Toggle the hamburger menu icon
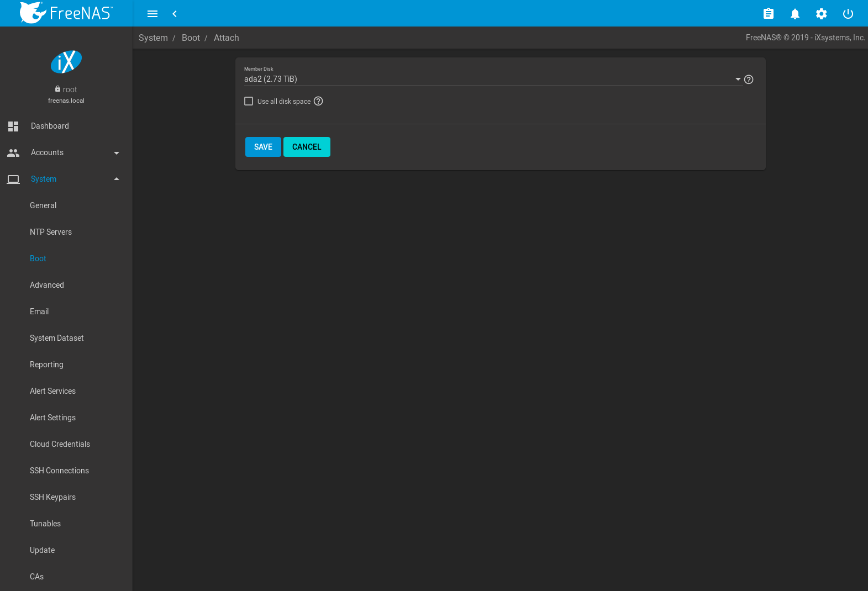Screen dimensions: 868x591 [152, 14]
